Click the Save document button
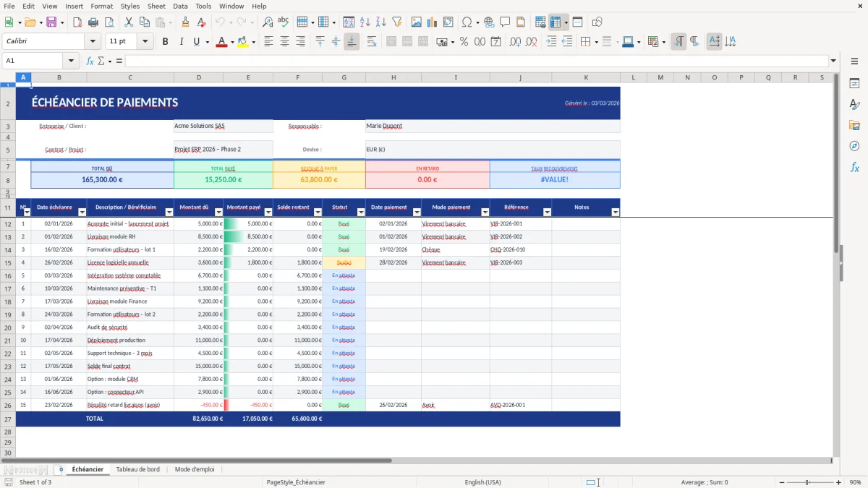Image resolution: width=868 pixels, height=488 pixels. [50, 22]
